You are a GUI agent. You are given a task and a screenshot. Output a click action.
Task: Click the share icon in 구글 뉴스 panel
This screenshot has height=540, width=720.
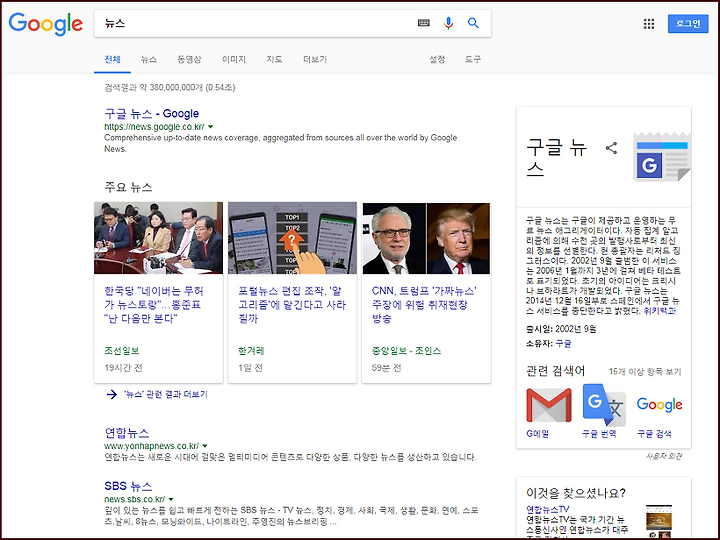point(611,148)
